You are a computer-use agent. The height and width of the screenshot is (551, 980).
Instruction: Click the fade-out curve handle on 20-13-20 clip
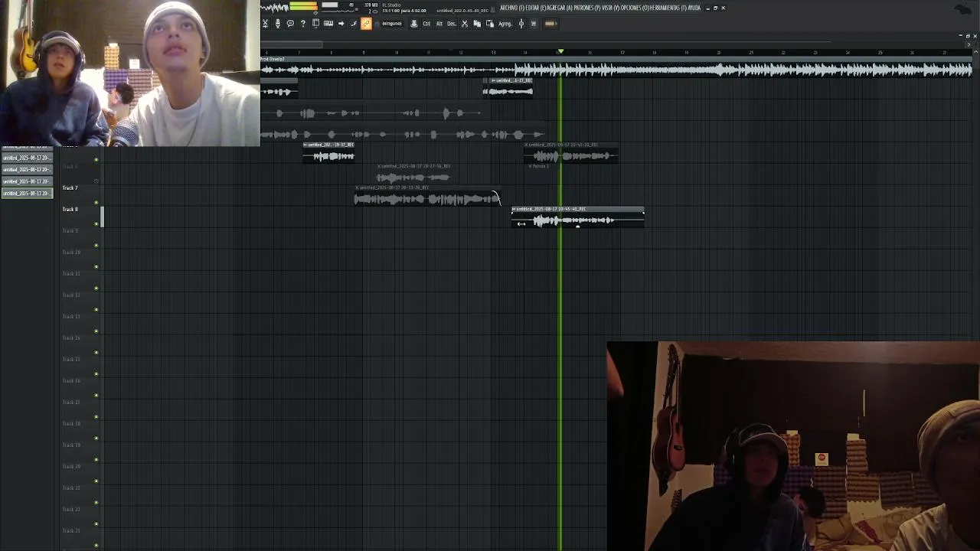pyautogui.click(x=496, y=198)
